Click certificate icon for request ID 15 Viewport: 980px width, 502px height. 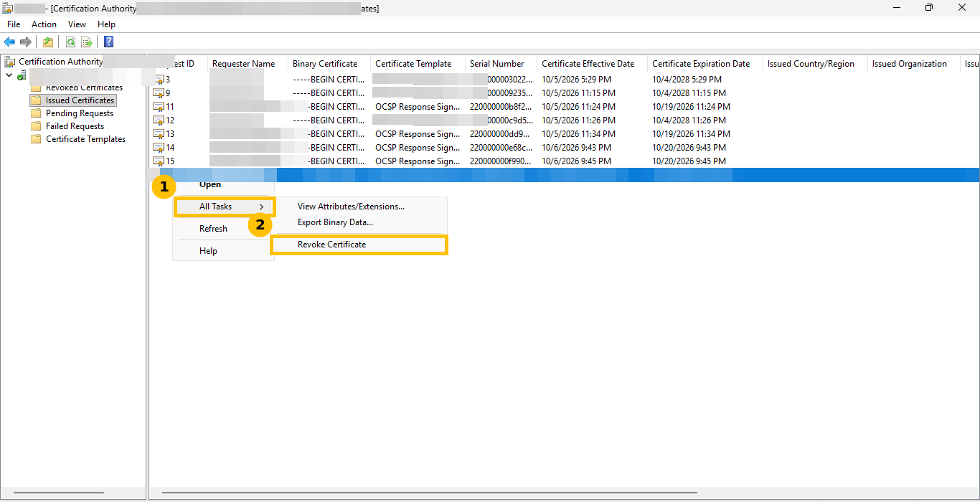(159, 161)
